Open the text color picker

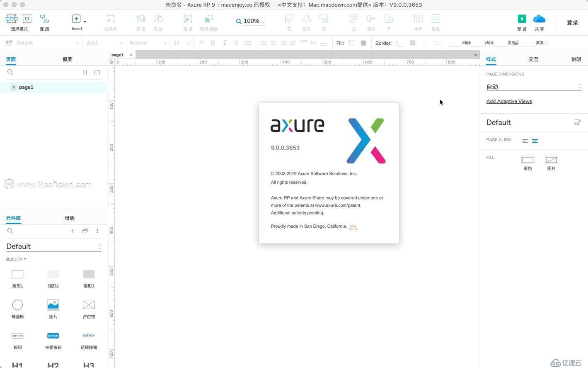click(201, 42)
